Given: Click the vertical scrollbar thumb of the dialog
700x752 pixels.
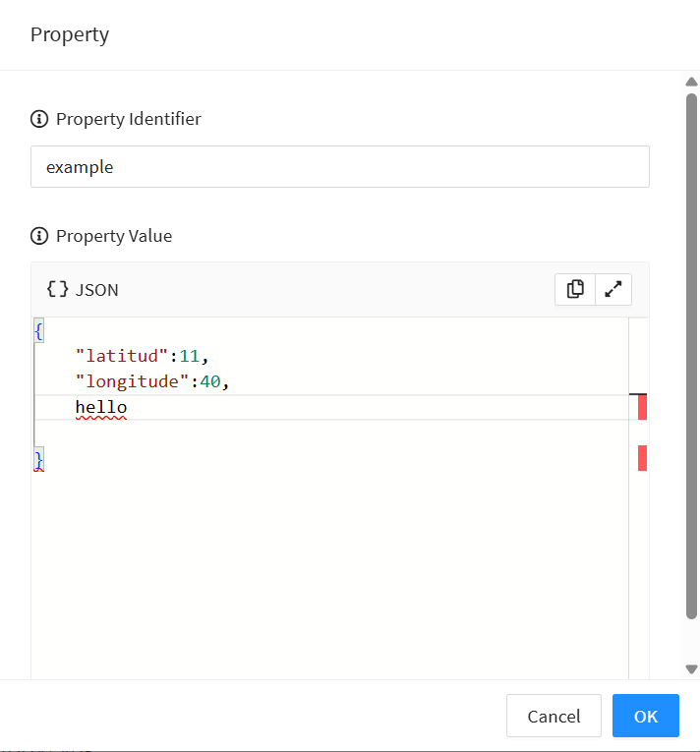Looking at the screenshot, I should coord(691,354).
